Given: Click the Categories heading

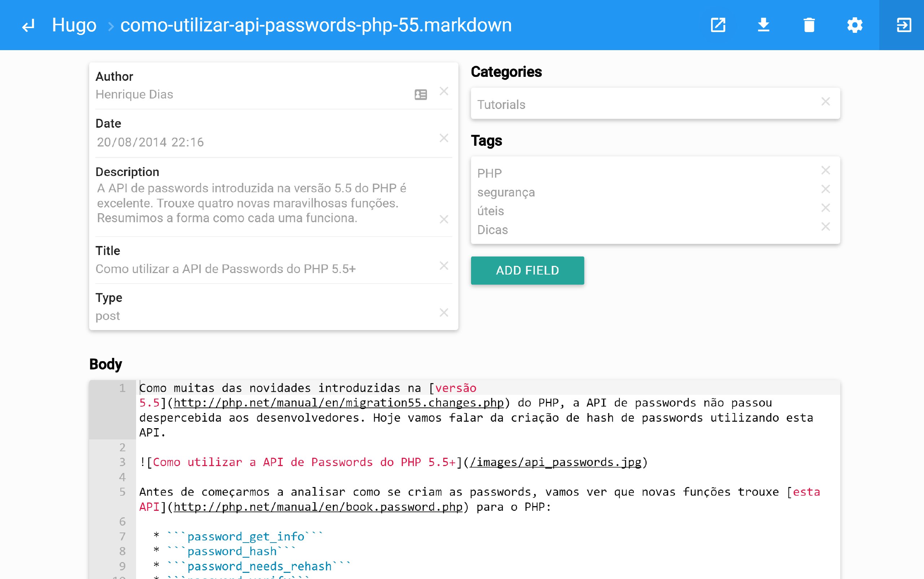Looking at the screenshot, I should tap(506, 72).
